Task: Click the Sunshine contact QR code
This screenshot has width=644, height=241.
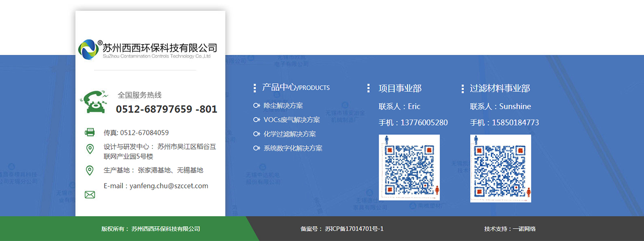Action: (x=500, y=168)
